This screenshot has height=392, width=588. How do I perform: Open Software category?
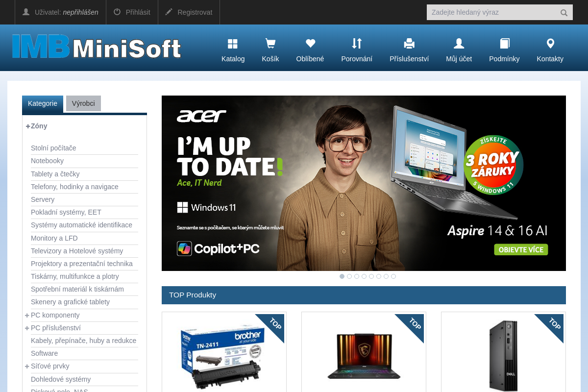(x=44, y=353)
